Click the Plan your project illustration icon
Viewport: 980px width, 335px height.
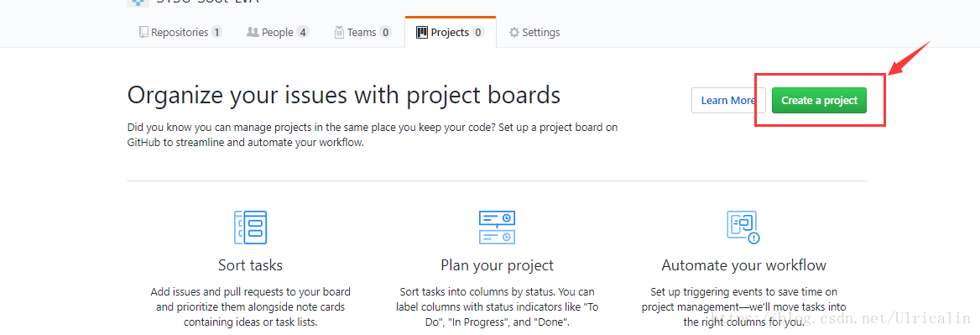click(497, 227)
